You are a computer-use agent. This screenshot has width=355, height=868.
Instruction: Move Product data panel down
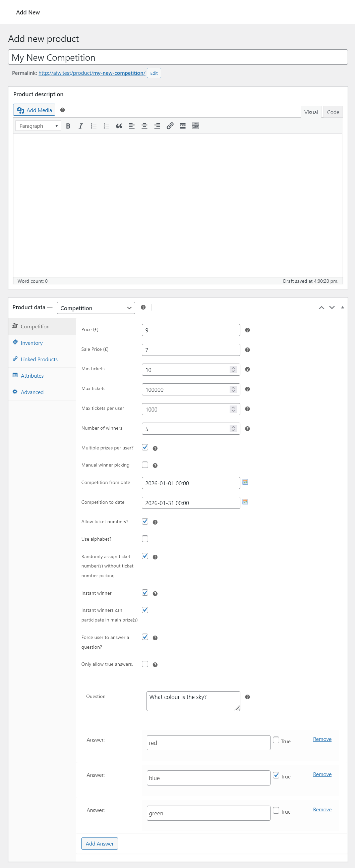coord(332,308)
